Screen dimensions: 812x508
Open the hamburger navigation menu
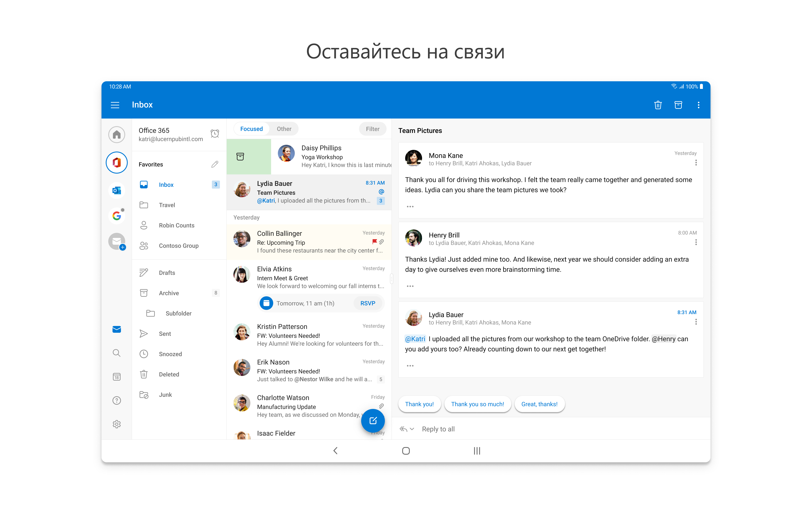pos(115,105)
